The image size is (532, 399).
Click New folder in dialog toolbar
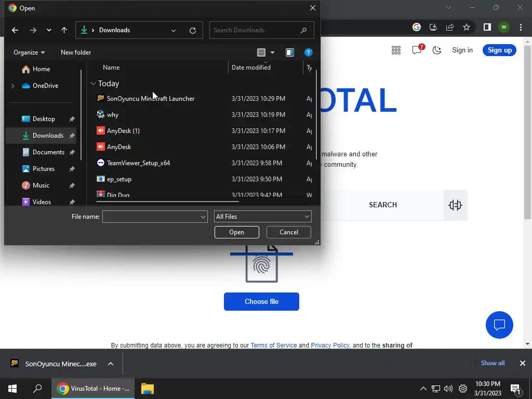[76, 52]
